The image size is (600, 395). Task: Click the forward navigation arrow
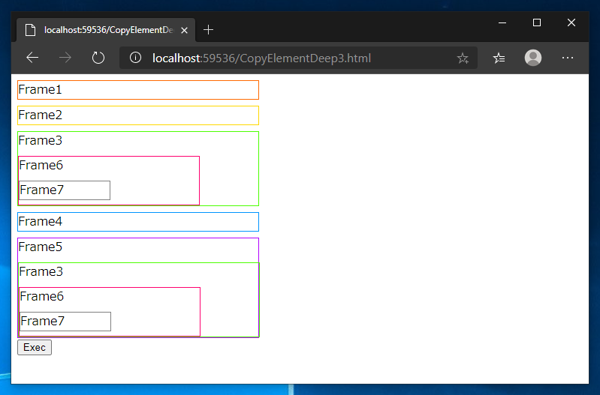coord(65,58)
